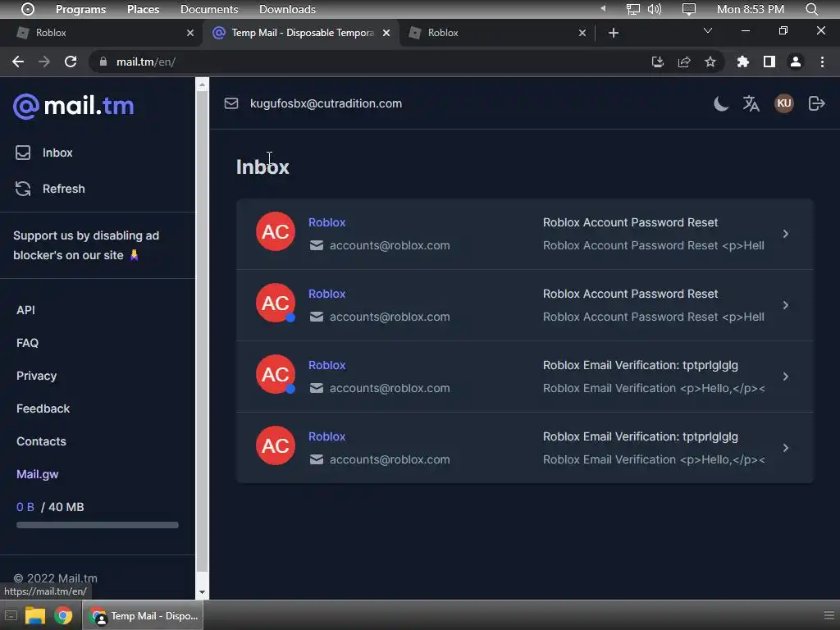Open the FAQ page

[27, 343]
